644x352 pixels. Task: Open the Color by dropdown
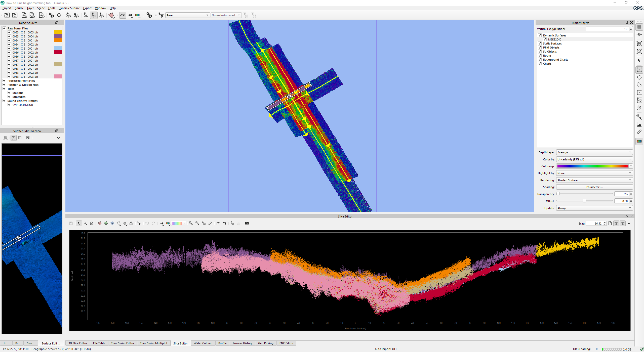(x=594, y=159)
